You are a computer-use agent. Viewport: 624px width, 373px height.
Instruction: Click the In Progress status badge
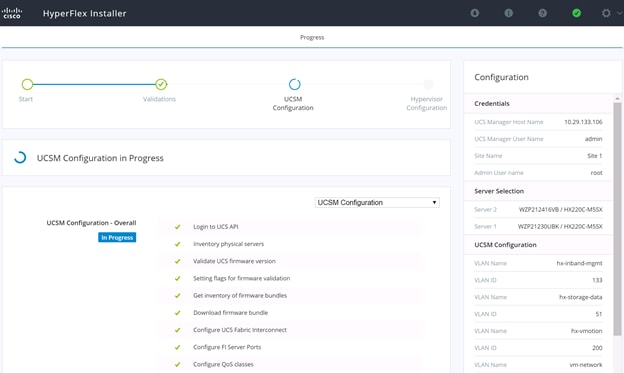[117, 238]
